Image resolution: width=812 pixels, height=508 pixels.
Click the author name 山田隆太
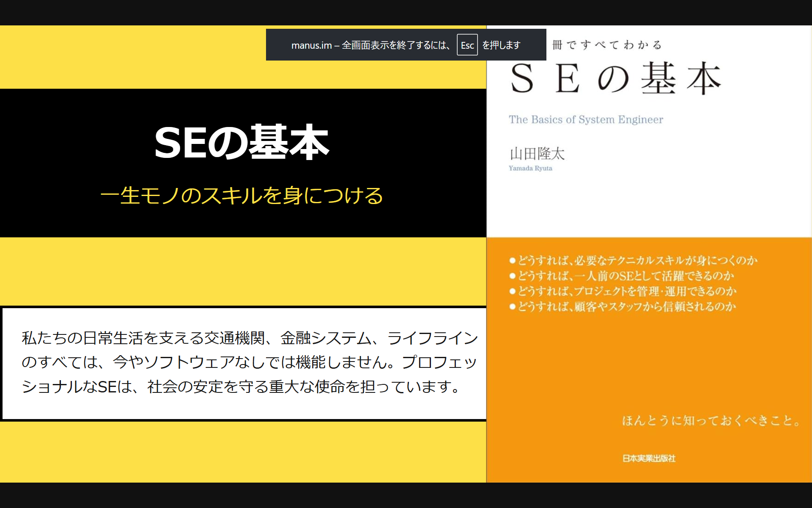[537, 154]
